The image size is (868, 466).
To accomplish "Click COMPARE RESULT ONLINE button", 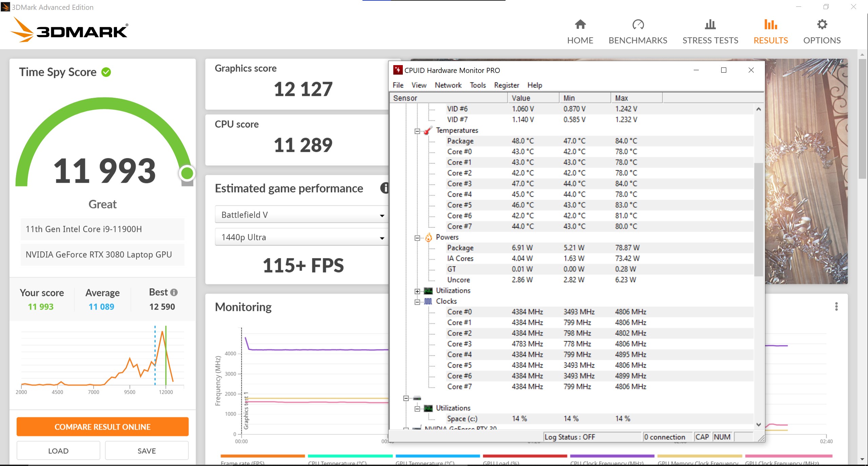I will pyautogui.click(x=102, y=427).
